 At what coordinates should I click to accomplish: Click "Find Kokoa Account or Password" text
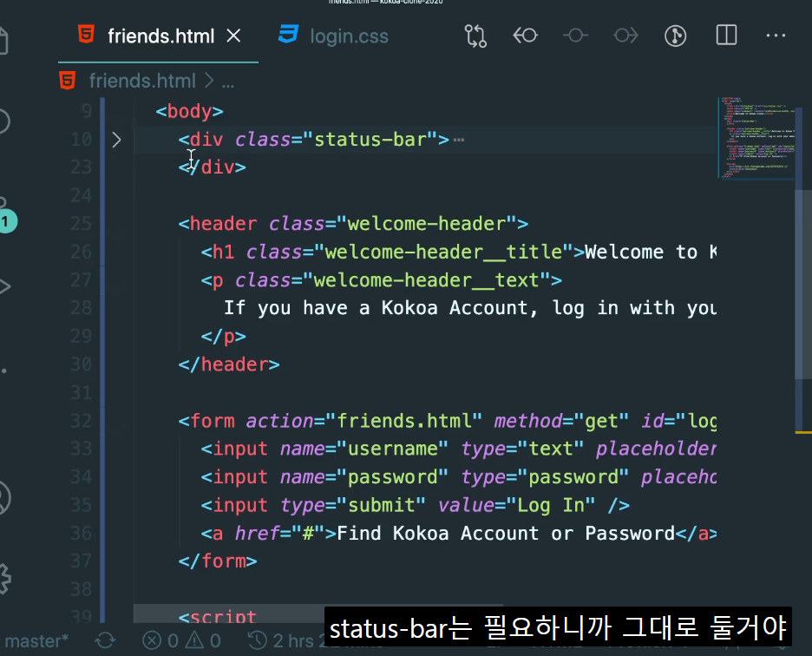[x=506, y=533]
